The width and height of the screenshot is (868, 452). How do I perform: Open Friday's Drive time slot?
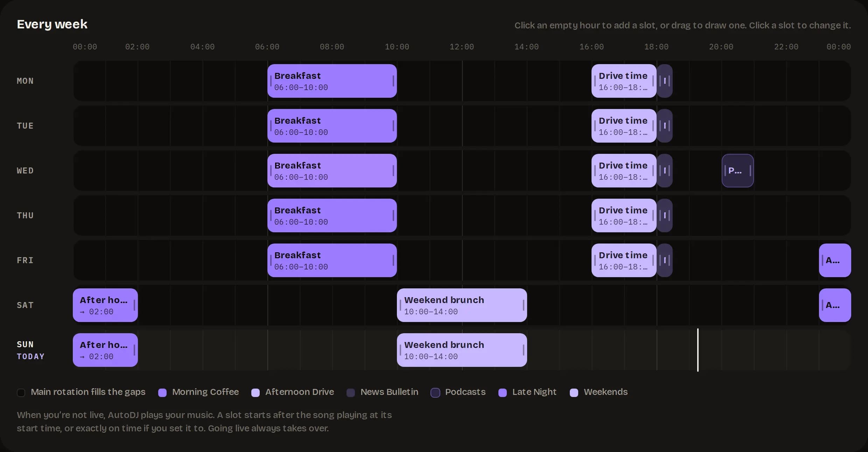(x=624, y=260)
